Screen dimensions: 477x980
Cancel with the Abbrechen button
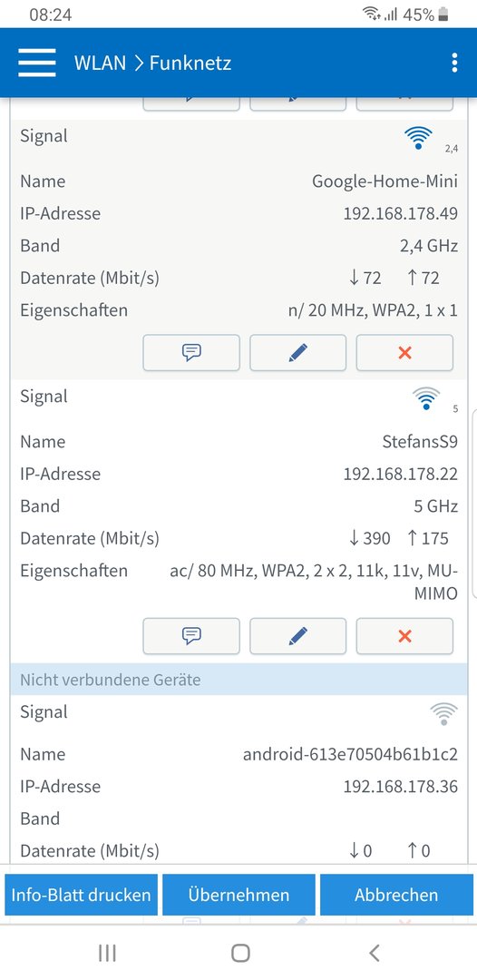(396, 895)
